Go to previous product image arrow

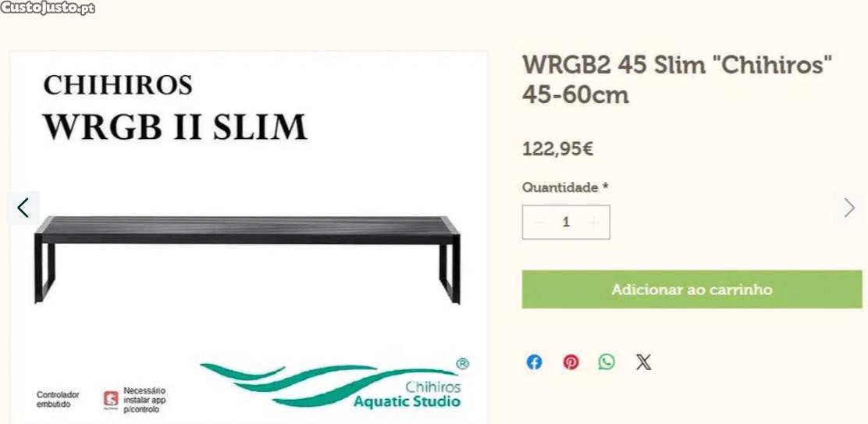[23, 208]
